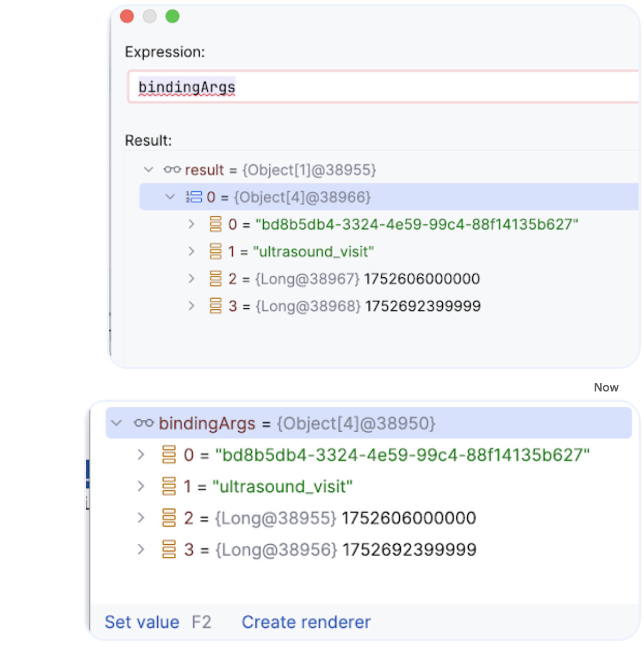Expand Result entry 1 ultrasound_visit
Screen dimensions: 644x647
pyautogui.click(x=191, y=251)
